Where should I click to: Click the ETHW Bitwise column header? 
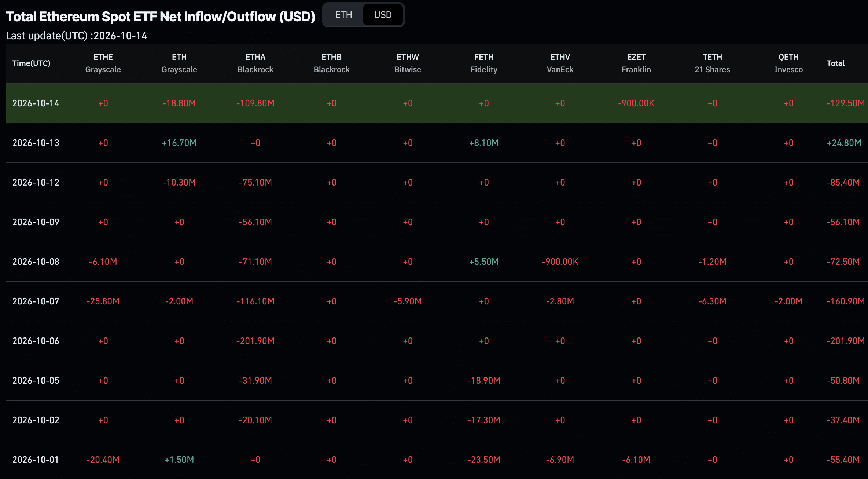tap(408, 63)
